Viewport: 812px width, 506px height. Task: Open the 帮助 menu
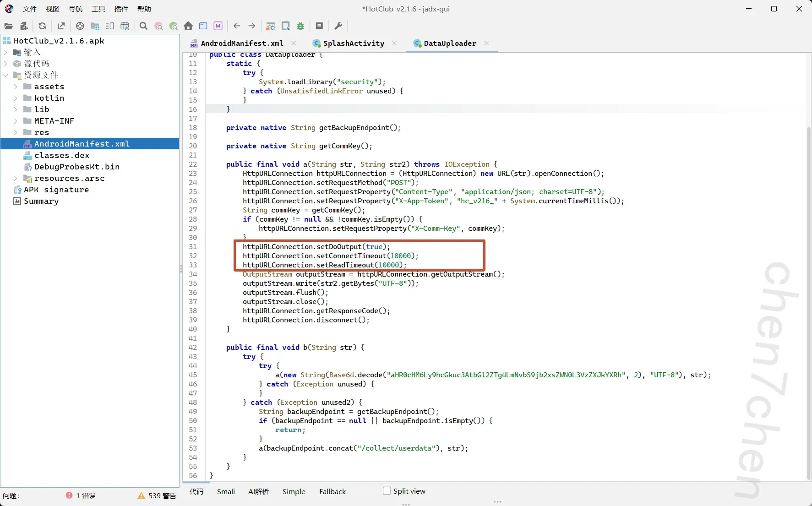point(144,9)
